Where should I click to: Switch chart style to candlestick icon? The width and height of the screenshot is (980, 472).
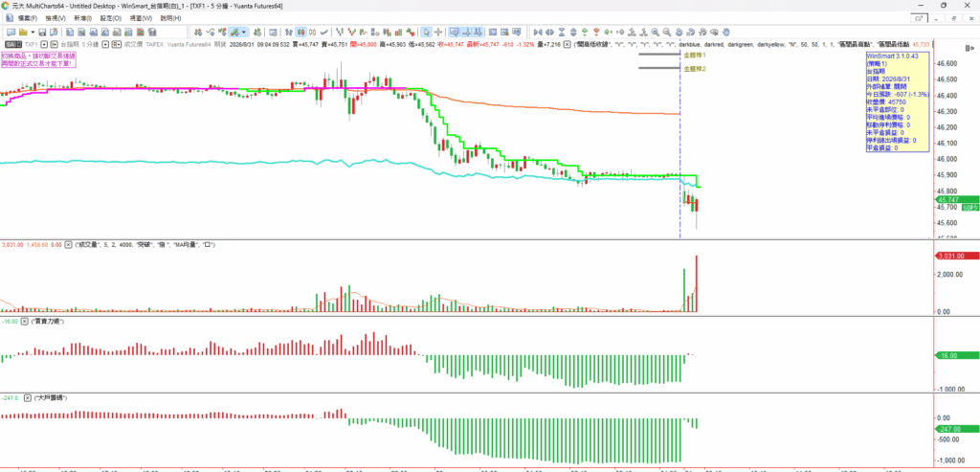(301, 32)
